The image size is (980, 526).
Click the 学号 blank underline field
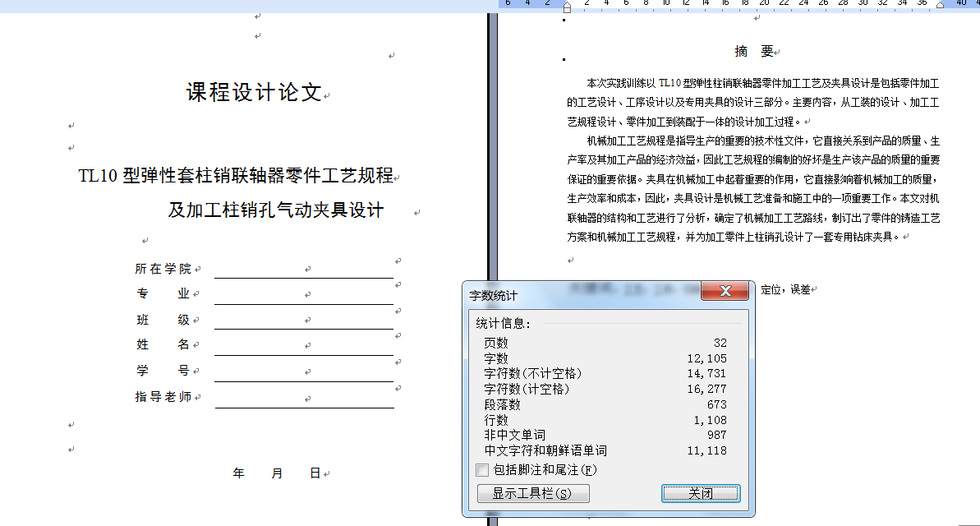tap(304, 372)
